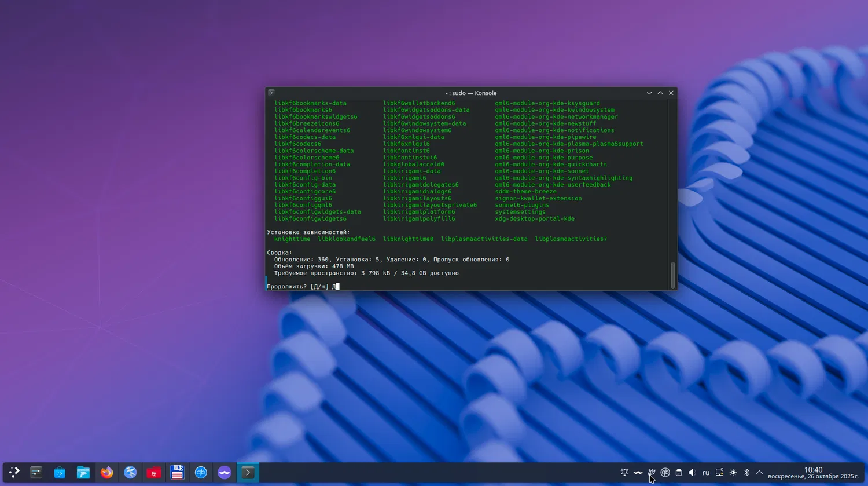Click package name "libkf6breezeicons6"
868x486 pixels.
point(307,123)
